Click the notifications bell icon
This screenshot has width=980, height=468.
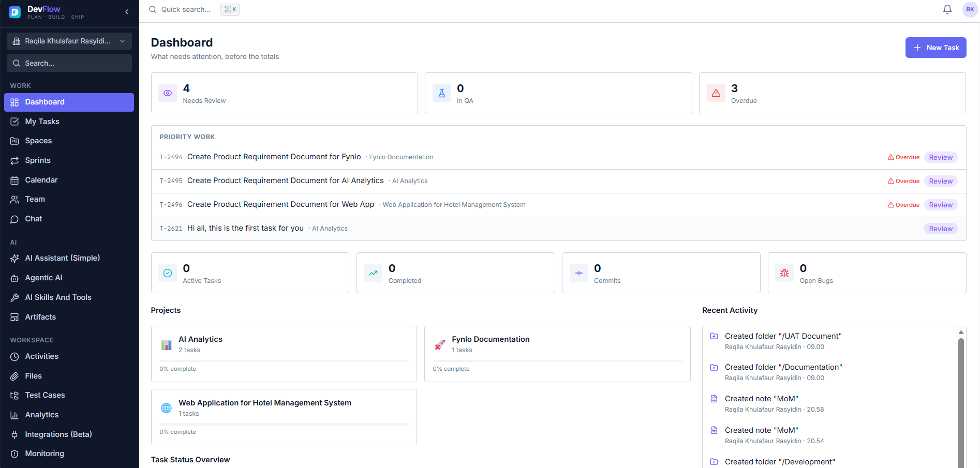click(947, 9)
